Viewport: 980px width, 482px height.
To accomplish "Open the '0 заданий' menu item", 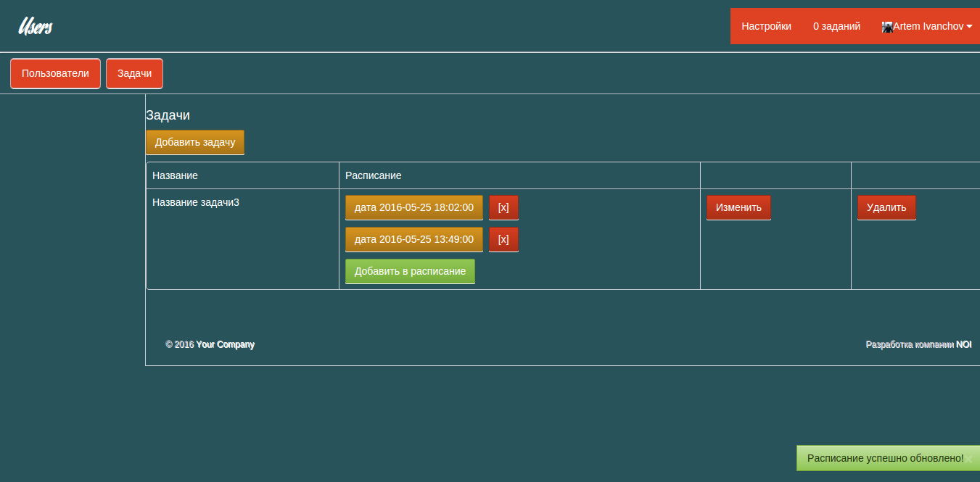I will click(836, 26).
